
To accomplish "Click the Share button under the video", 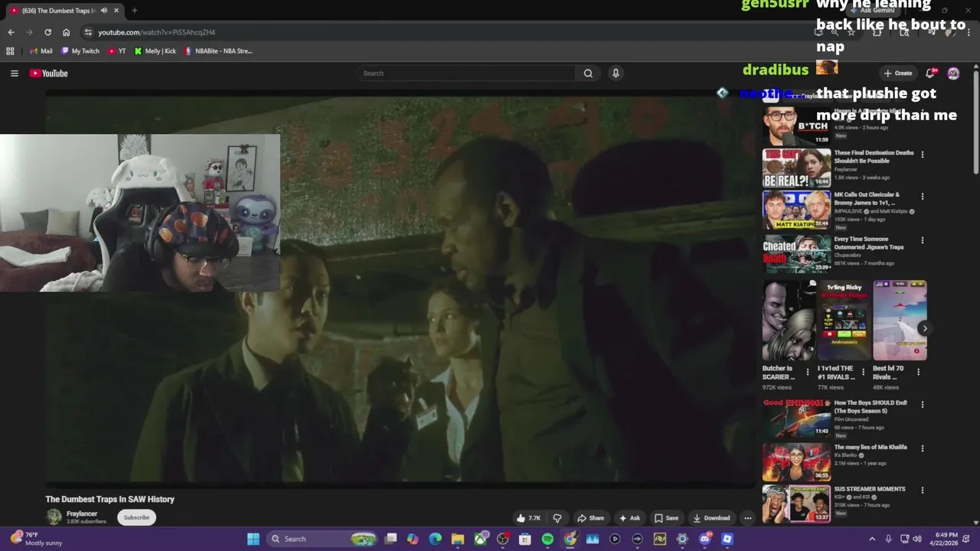I will pyautogui.click(x=590, y=518).
